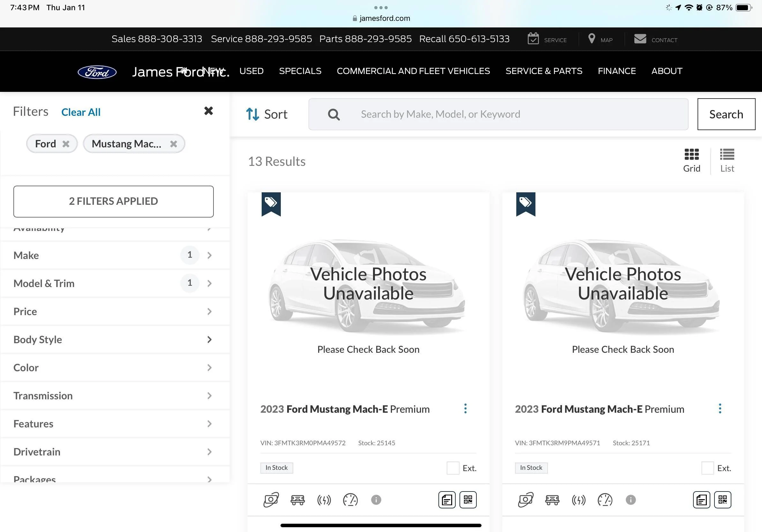Expand the Body Style filter section
This screenshot has width=762, height=532.
tap(115, 339)
